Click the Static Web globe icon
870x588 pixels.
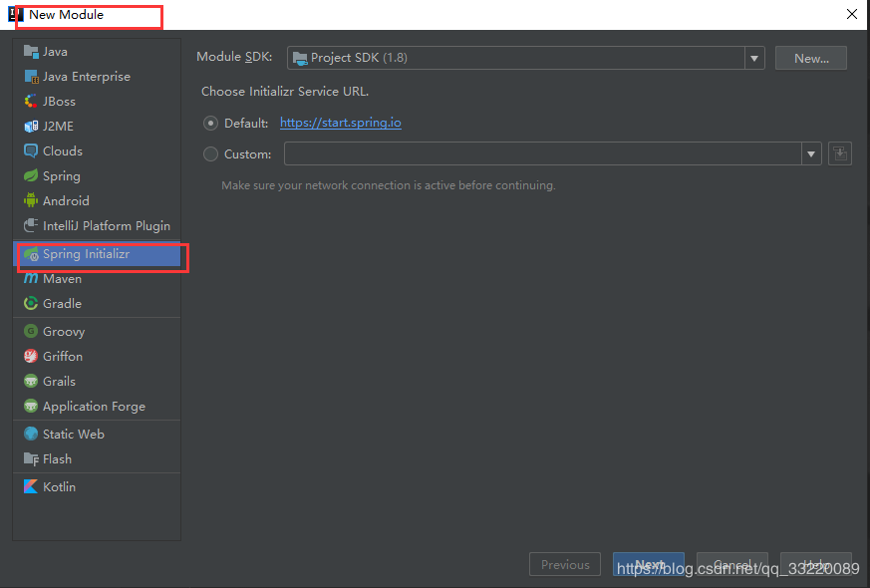click(31, 434)
